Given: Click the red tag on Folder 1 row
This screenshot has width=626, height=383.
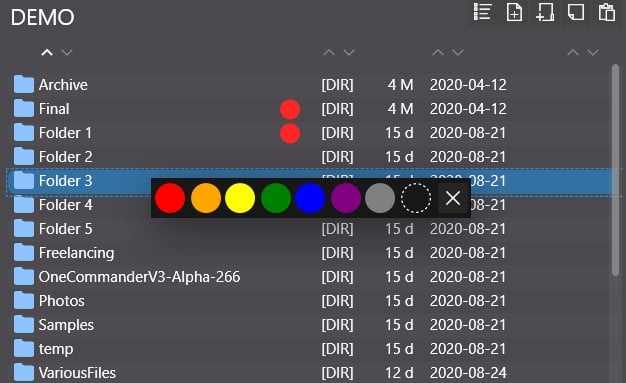Looking at the screenshot, I should click(290, 133).
